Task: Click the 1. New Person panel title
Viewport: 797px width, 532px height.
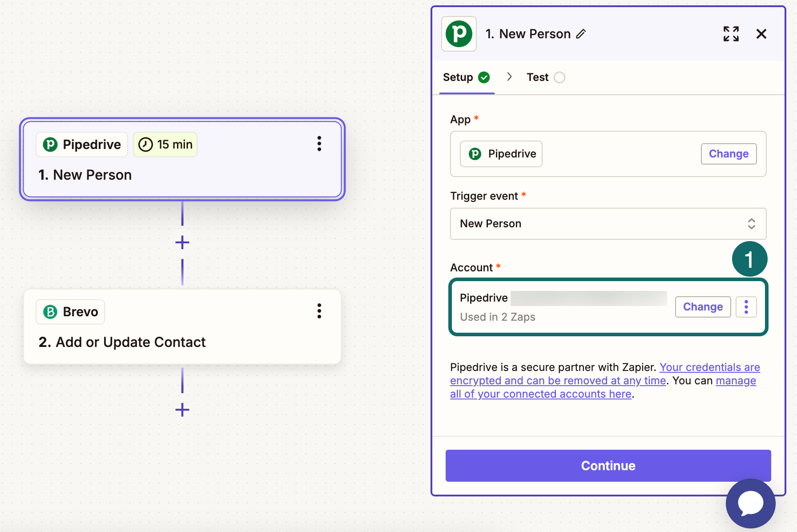Action: pos(528,34)
